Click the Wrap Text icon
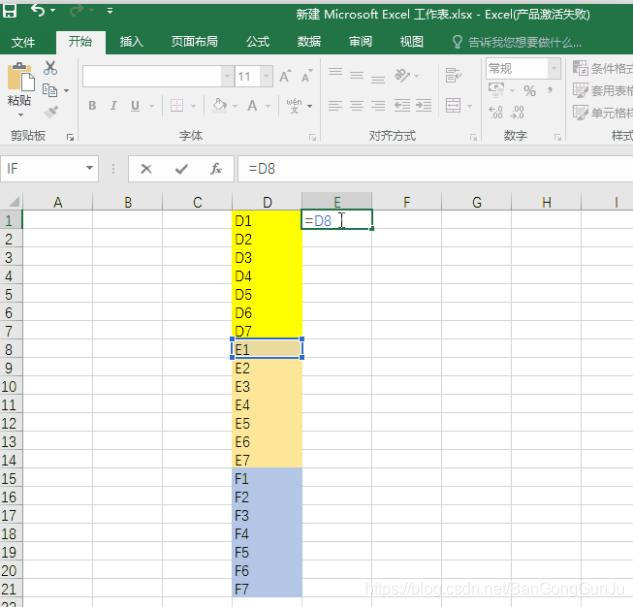 coord(453,75)
